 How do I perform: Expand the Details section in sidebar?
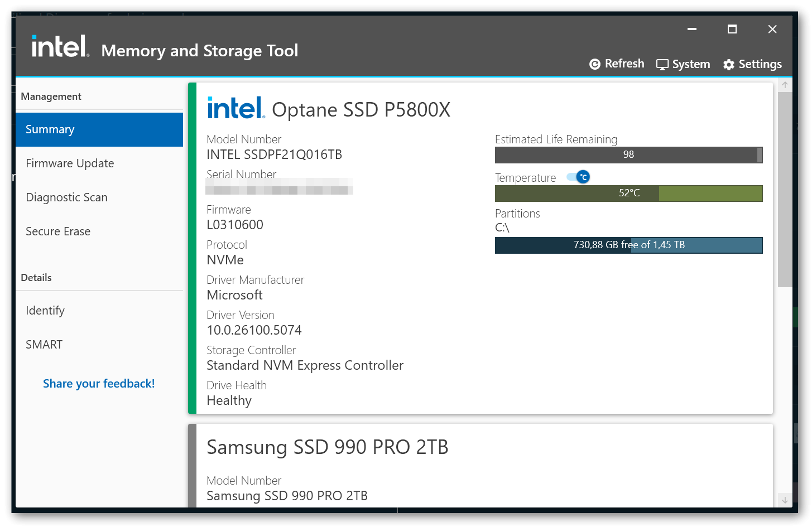point(36,277)
